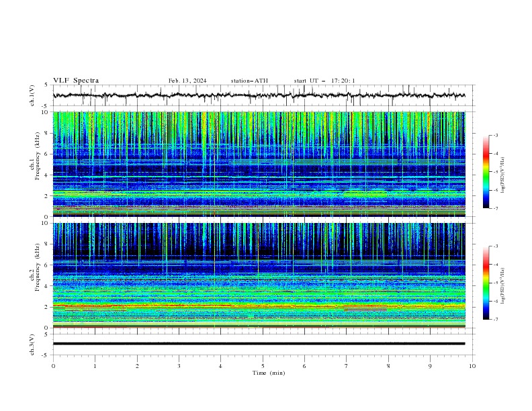
Task: Select the ch.2 Frequency (kHz) axis label
Action: coord(36,267)
